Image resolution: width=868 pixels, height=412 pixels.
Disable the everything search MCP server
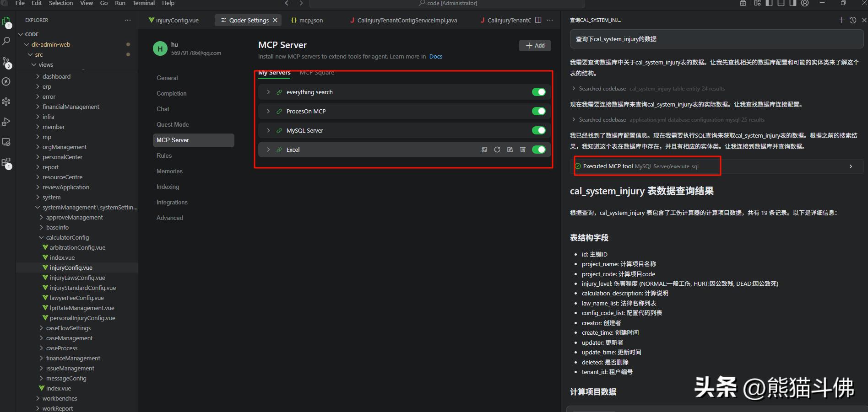(539, 91)
